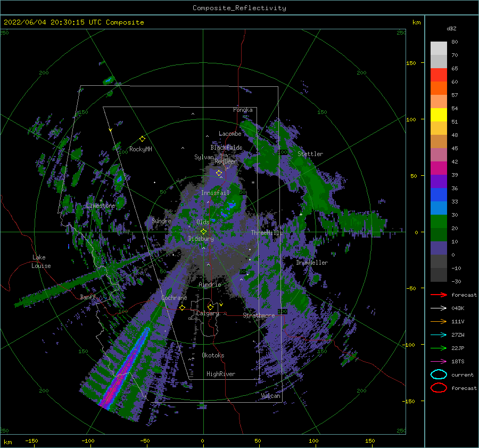Click the Airdrie city label
This screenshot has height=448, width=479.
pos(210,284)
